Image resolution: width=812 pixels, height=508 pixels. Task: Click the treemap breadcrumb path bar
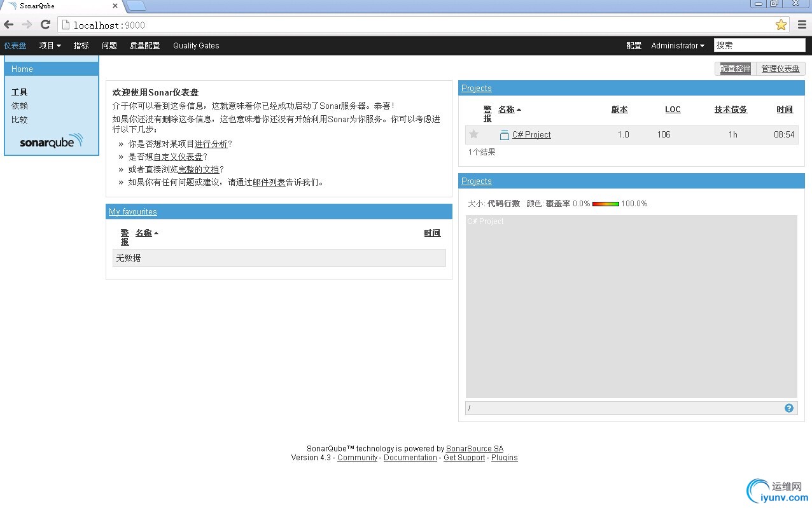click(631, 408)
